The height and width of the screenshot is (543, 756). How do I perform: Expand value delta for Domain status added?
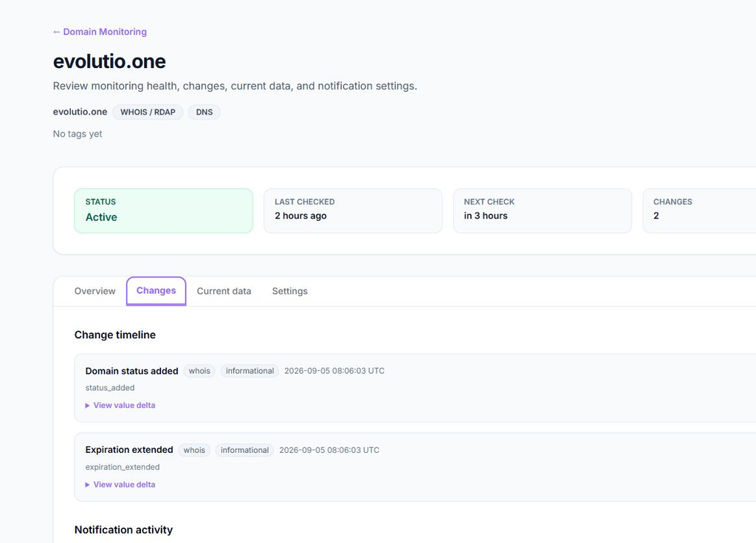pyautogui.click(x=120, y=406)
